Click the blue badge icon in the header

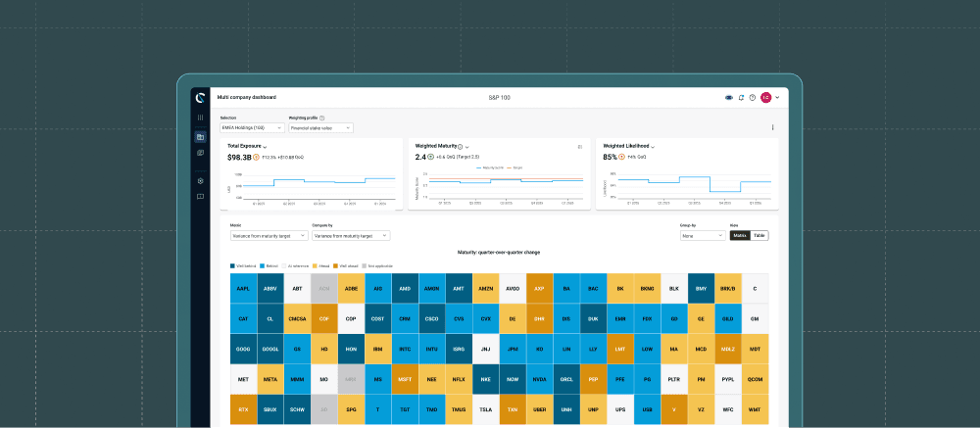[729, 98]
